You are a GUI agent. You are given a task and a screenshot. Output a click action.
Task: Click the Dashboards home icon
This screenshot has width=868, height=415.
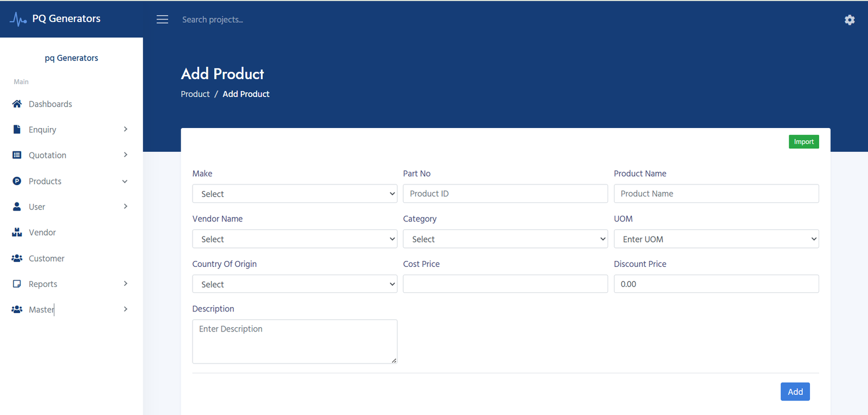(17, 104)
